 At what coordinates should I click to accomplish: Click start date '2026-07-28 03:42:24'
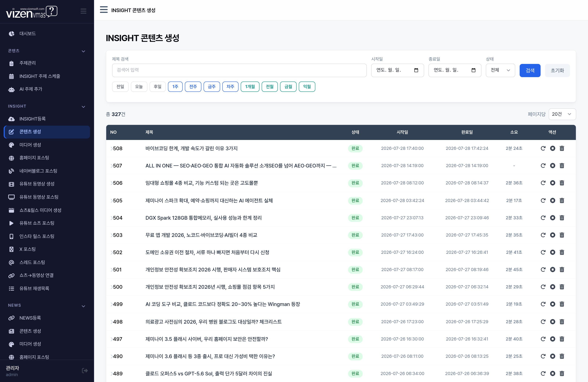[402, 201]
